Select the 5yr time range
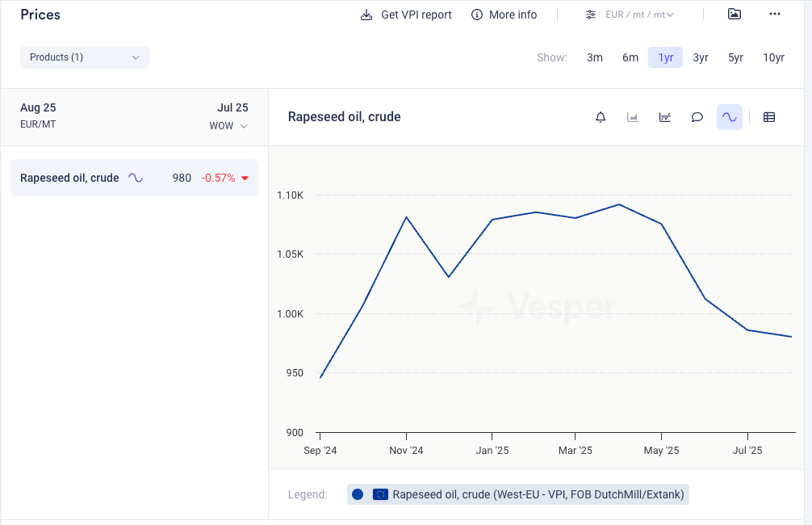This screenshot has width=812, height=525. tap(735, 57)
